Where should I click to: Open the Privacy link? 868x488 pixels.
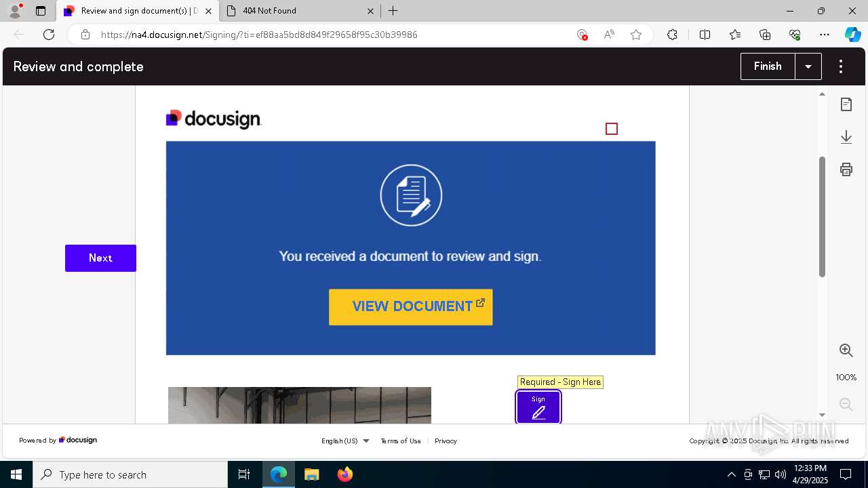tap(446, 441)
